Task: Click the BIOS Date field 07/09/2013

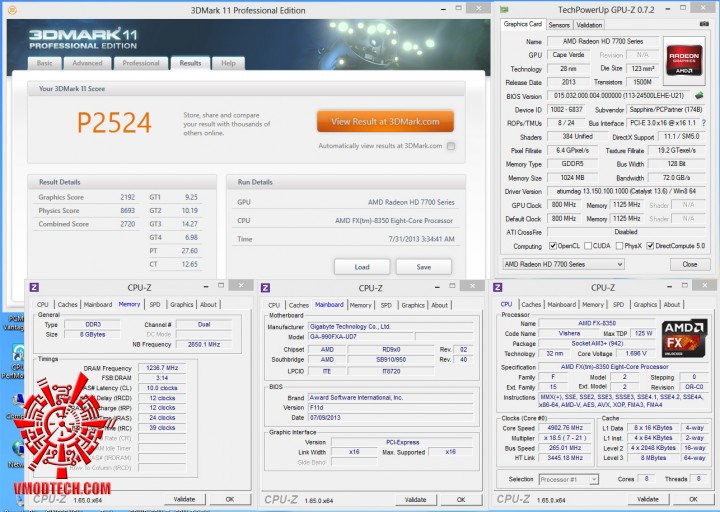Action: click(390, 418)
